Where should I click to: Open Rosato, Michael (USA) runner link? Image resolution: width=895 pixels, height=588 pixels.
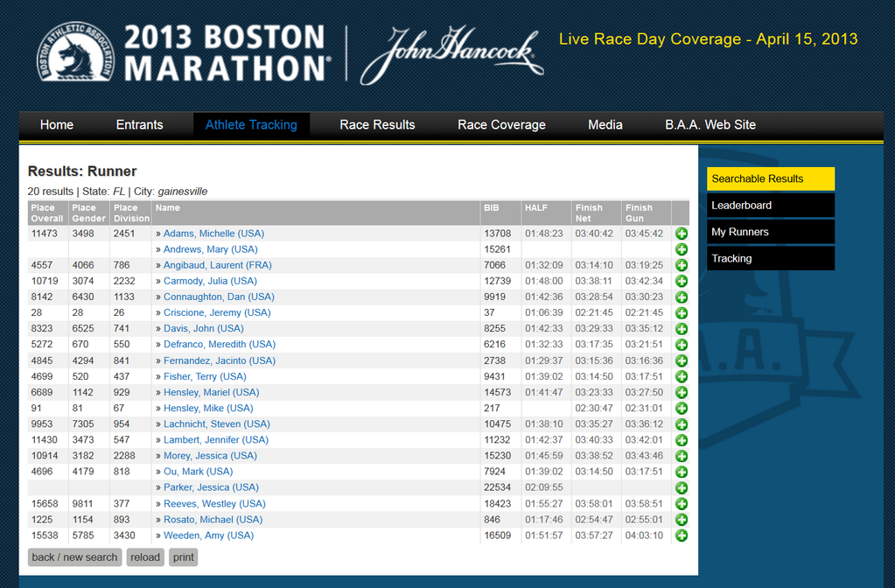click(213, 520)
